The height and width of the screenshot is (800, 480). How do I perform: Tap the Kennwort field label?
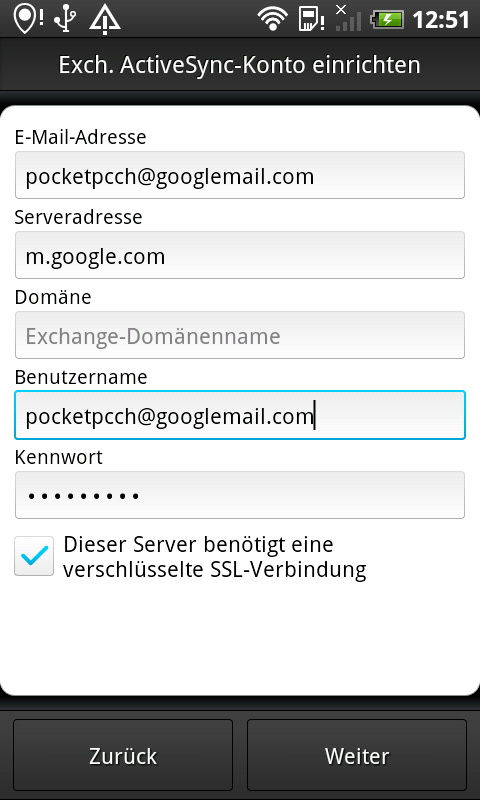tap(59, 457)
